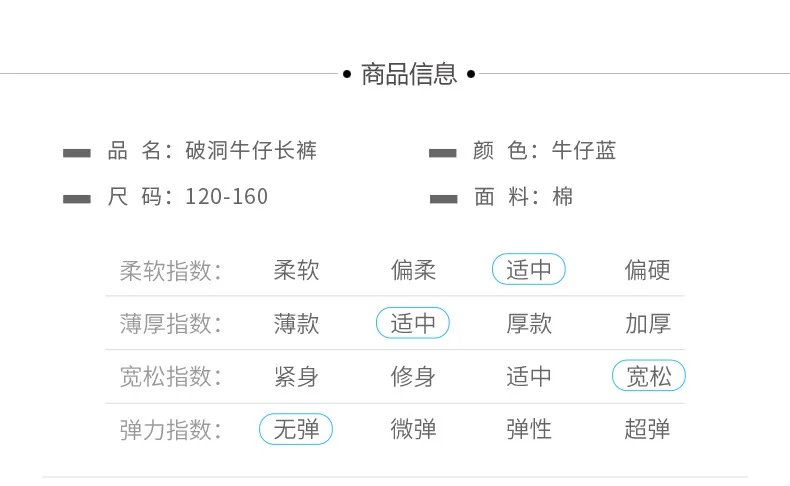
Task: Choose 微弹 elasticity option
Action: 413,429
